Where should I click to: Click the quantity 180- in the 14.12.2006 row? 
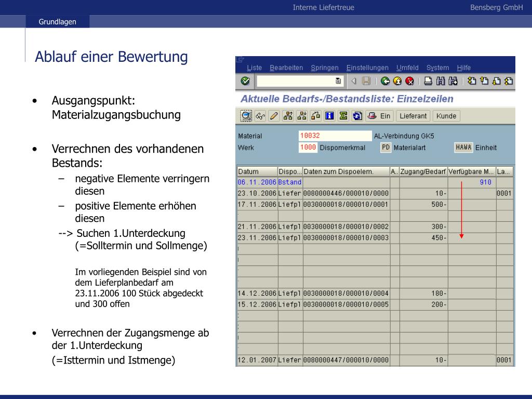439,293
